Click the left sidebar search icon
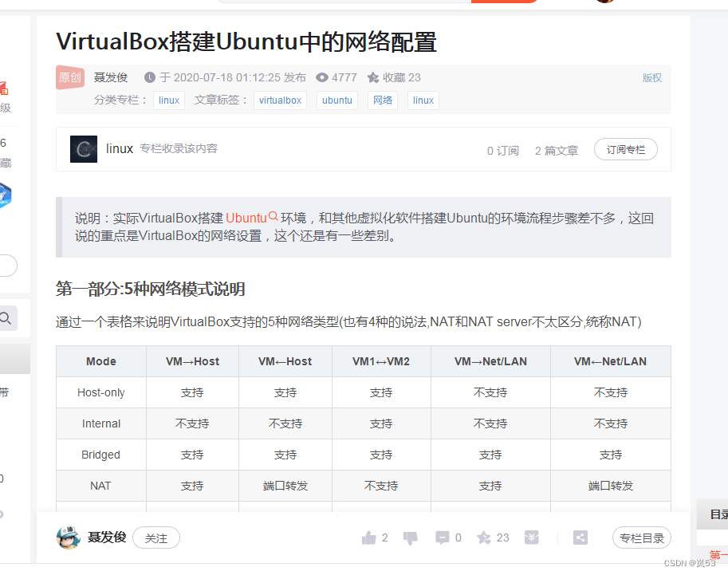The width and height of the screenshot is (728, 575). click(x=6, y=318)
